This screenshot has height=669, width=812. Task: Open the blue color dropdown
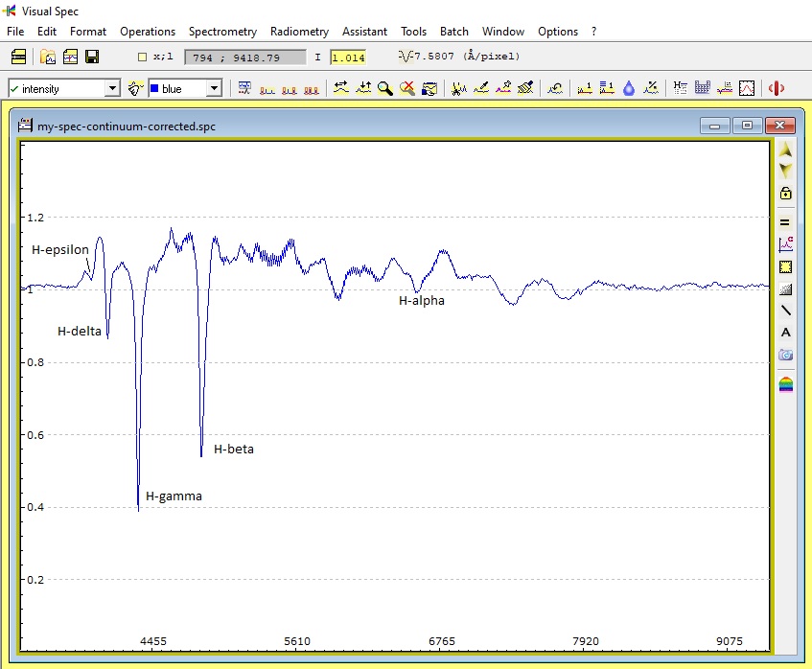click(x=214, y=88)
